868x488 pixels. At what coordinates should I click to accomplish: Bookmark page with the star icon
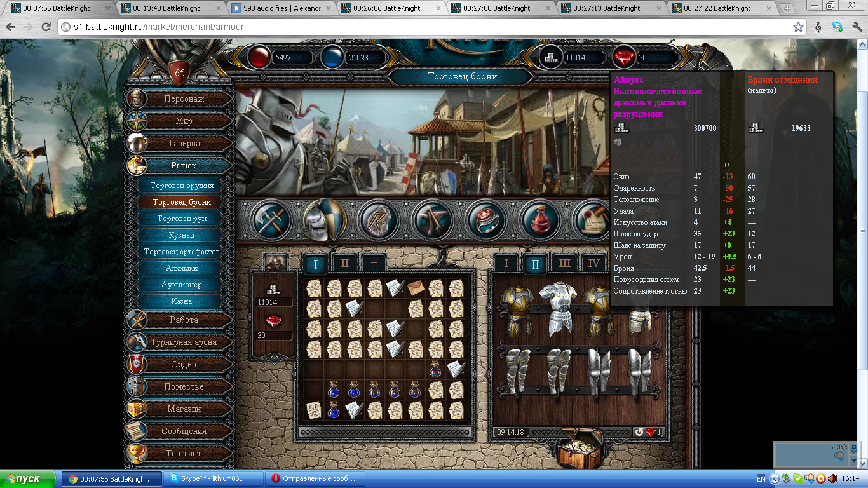(799, 27)
